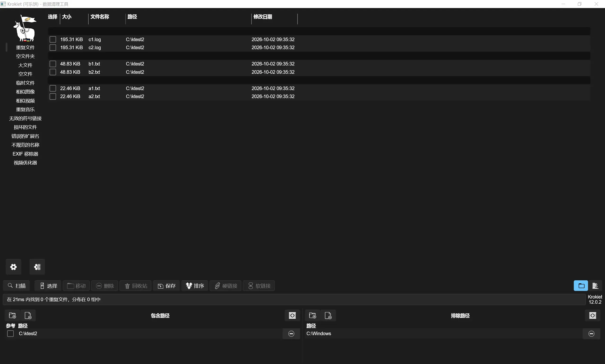The image size is (605, 364).
Task: Click the 文件名称 column header
Action: 99,17
